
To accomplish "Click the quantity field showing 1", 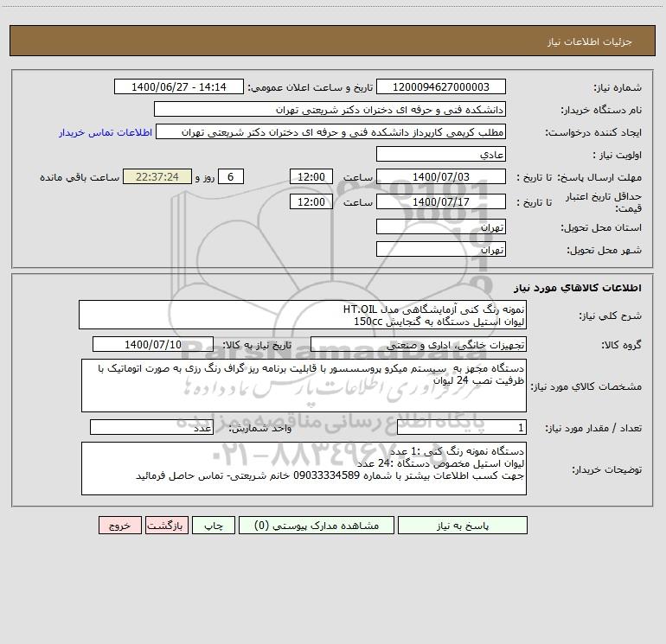I will pyautogui.click(x=462, y=428).
